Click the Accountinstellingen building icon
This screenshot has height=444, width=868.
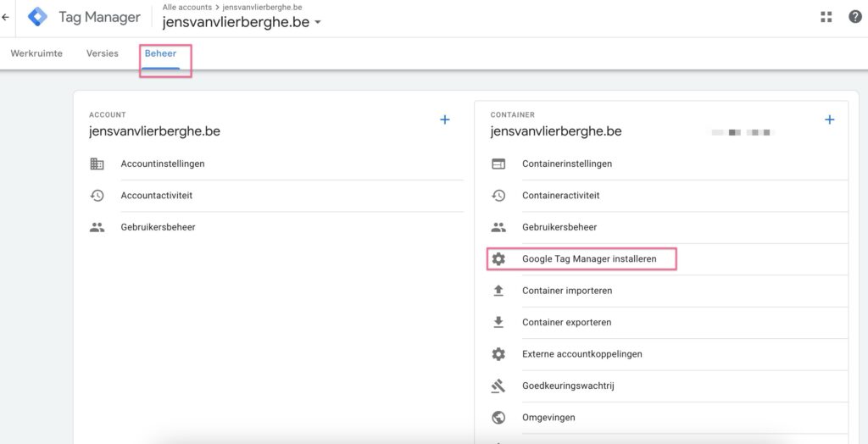coord(97,164)
